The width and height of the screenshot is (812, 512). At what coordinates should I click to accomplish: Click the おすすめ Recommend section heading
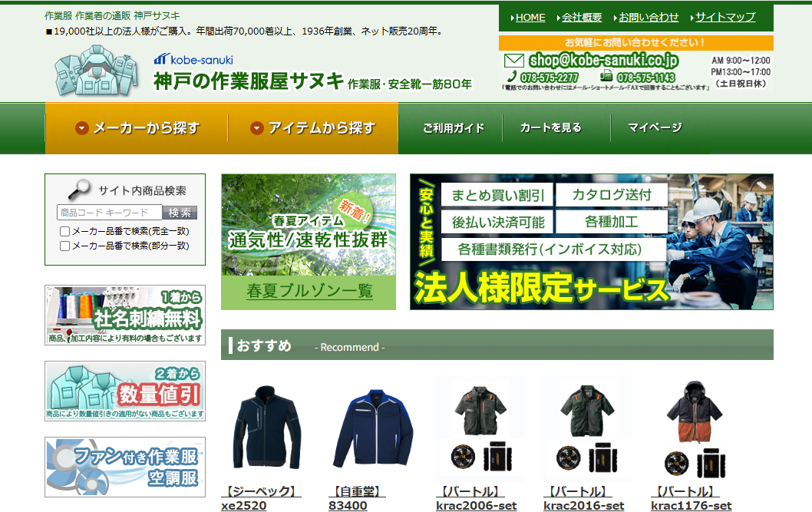point(497,345)
